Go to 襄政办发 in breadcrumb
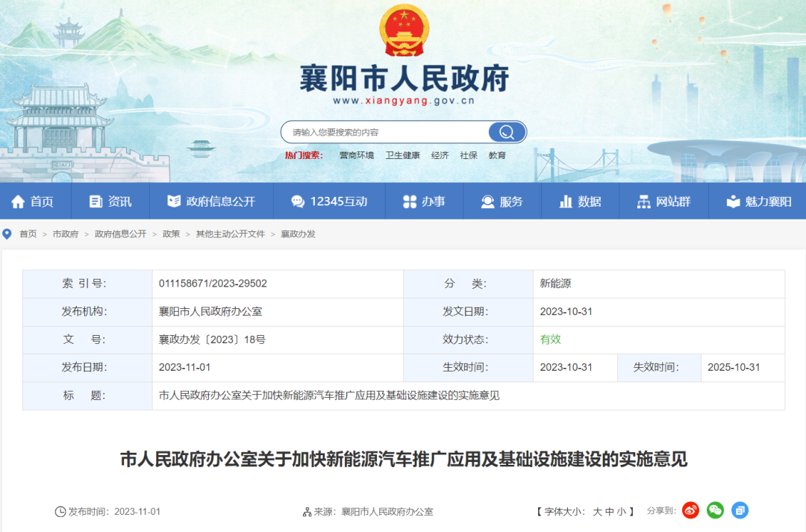 click(298, 234)
